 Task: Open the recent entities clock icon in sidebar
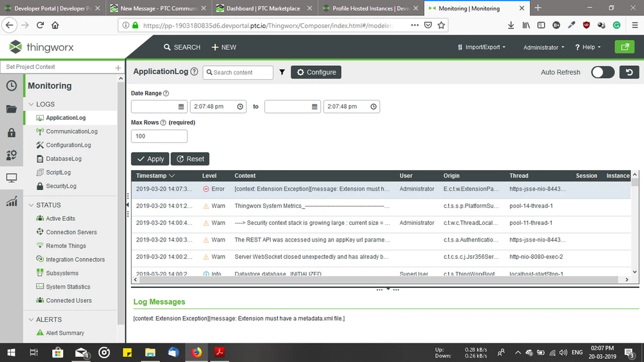pos(12,86)
